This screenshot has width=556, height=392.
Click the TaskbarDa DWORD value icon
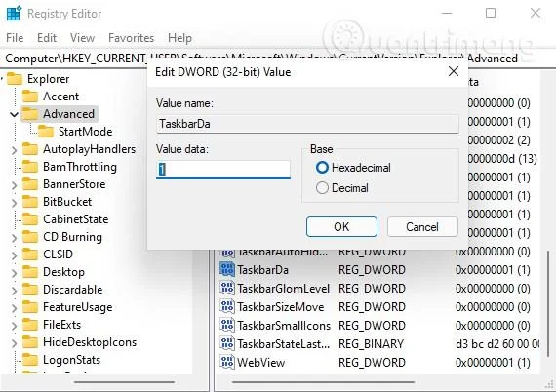[x=227, y=270]
